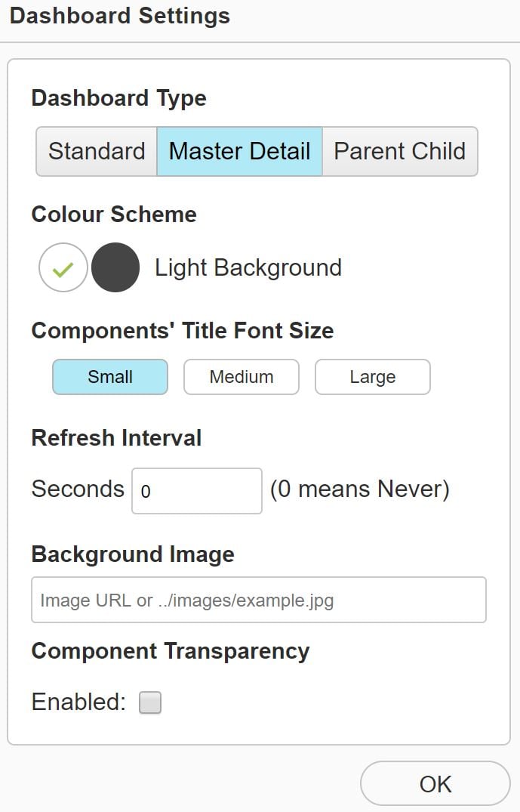520x812 pixels.
Task: Click the Component Transparency heading
Action: click(x=170, y=650)
